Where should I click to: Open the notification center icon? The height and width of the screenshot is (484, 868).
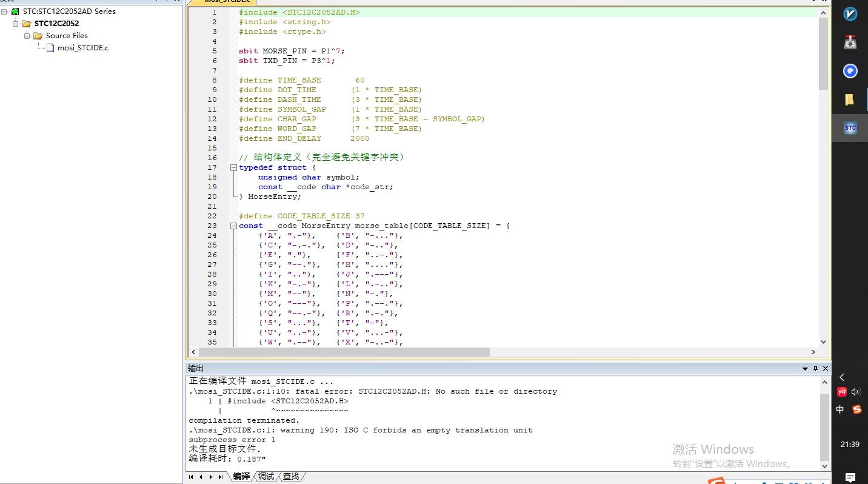pyautogui.click(x=850, y=477)
